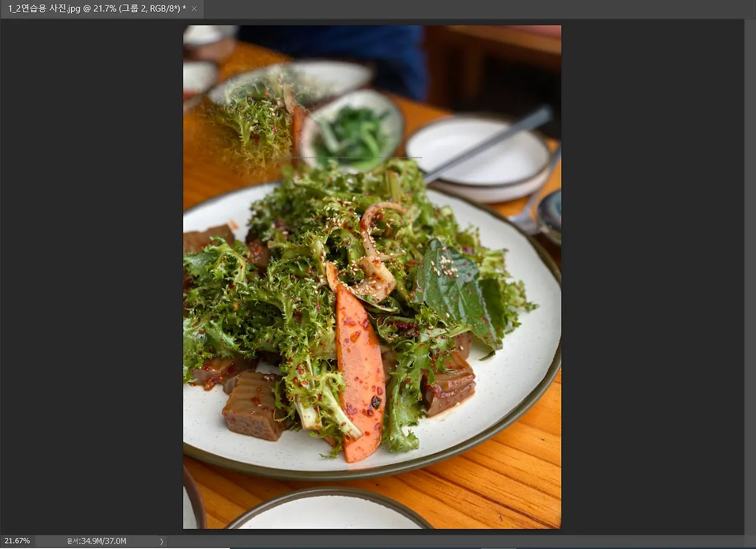Click the salad photo on the canvas
756x549 pixels.
(x=372, y=277)
